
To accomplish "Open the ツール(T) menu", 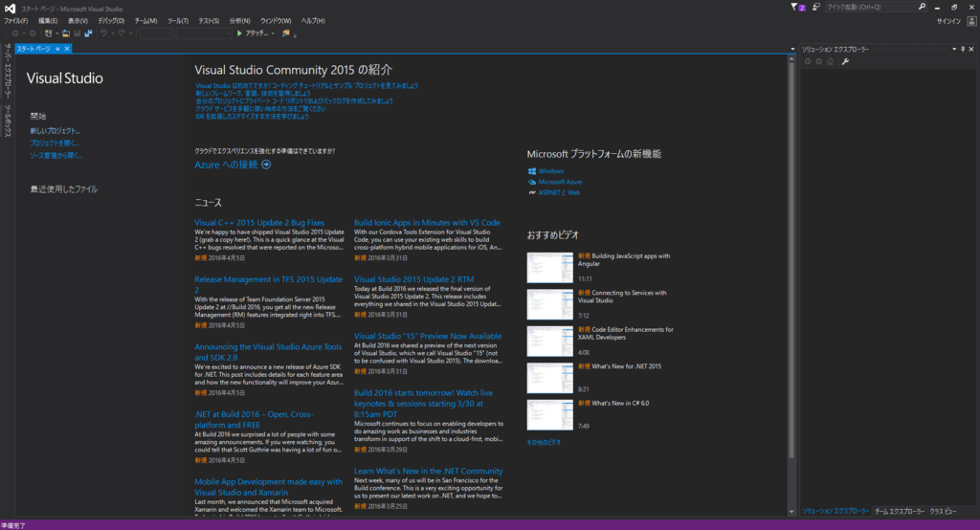I will pyautogui.click(x=177, y=21).
